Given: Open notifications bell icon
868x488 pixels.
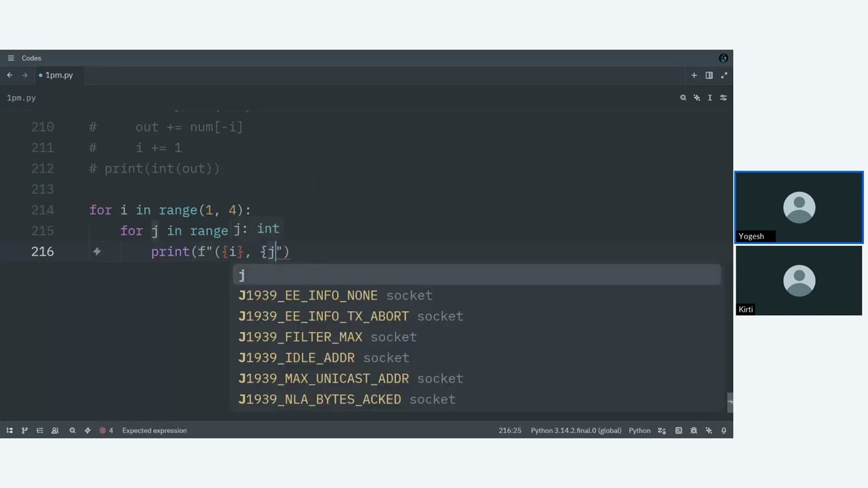Looking at the screenshot, I should pos(724,430).
